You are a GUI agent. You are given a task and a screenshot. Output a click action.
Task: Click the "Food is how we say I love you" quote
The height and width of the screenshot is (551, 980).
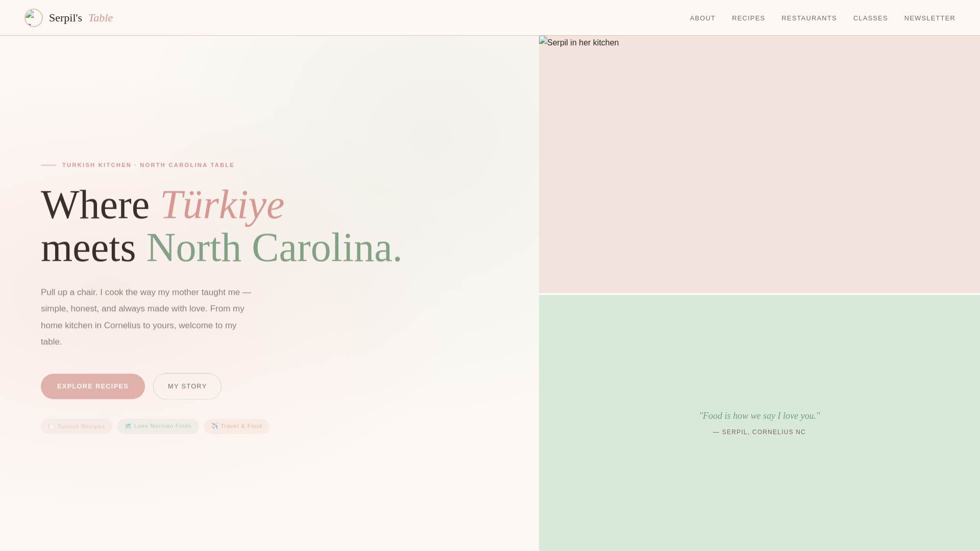759,416
